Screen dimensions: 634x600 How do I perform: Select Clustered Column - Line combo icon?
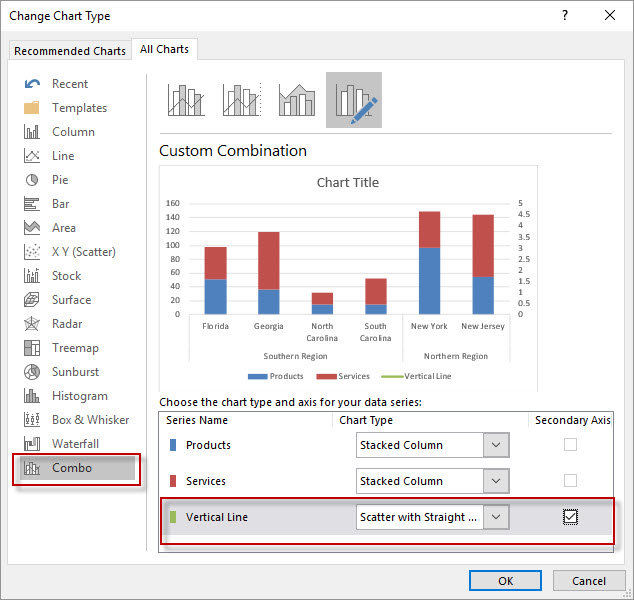click(x=187, y=99)
